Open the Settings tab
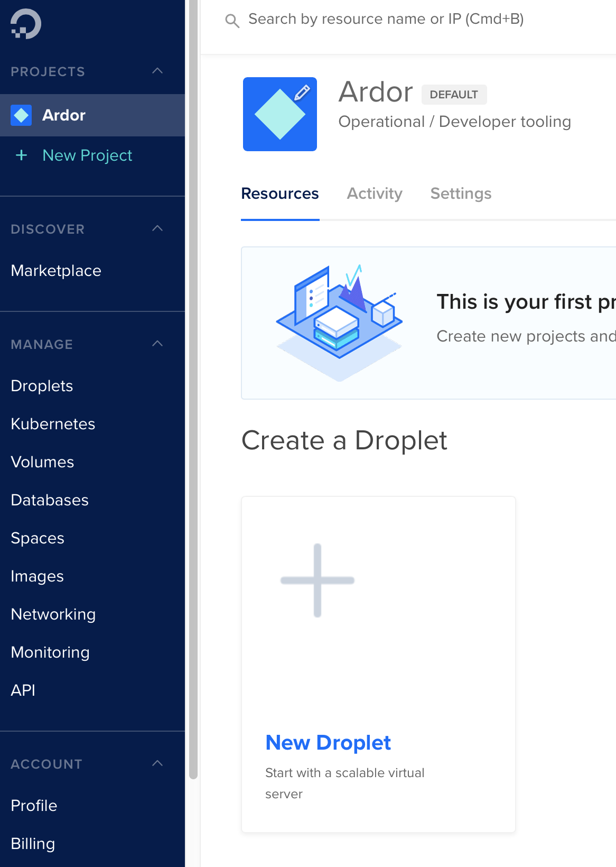The width and height of the screenshot is (616, 867). [x=461, y=193]
